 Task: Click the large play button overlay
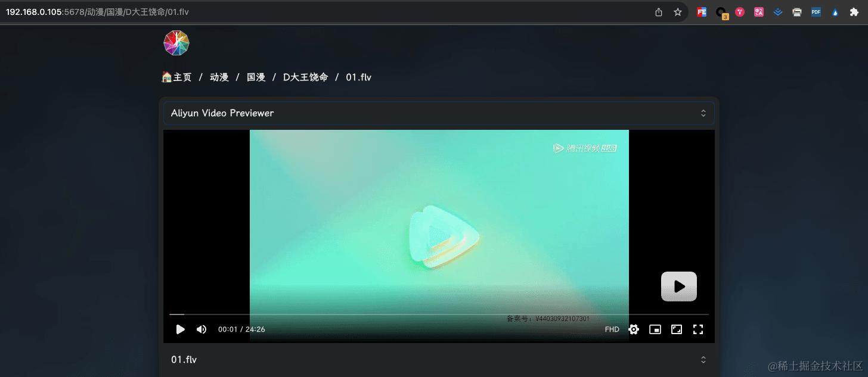(679, 286)
